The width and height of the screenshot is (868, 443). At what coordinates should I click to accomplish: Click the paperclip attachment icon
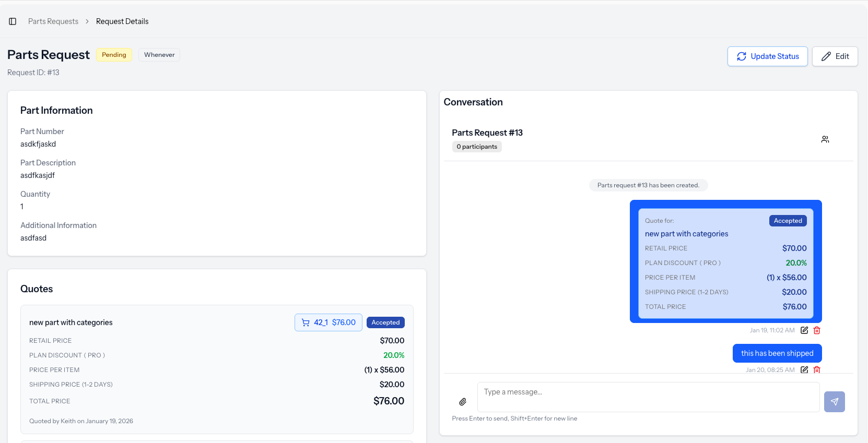click(x=463, y=402)
